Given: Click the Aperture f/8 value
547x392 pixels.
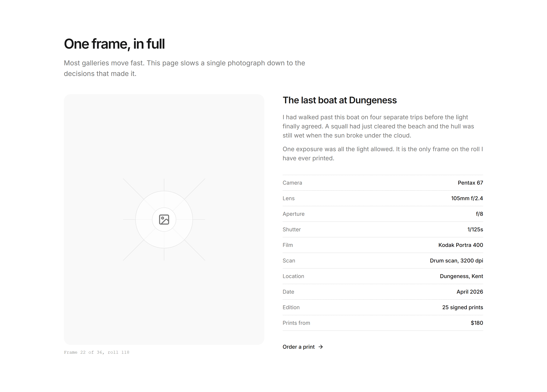Looking at the screenshot, I should pyautogui.click(x=479, y=214).
